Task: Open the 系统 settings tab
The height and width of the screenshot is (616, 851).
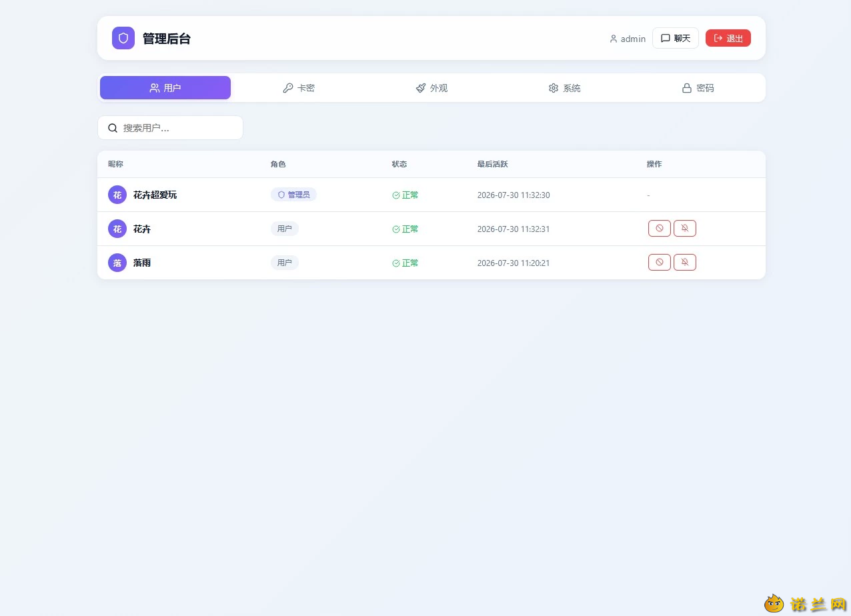Action: pos(564,88)
